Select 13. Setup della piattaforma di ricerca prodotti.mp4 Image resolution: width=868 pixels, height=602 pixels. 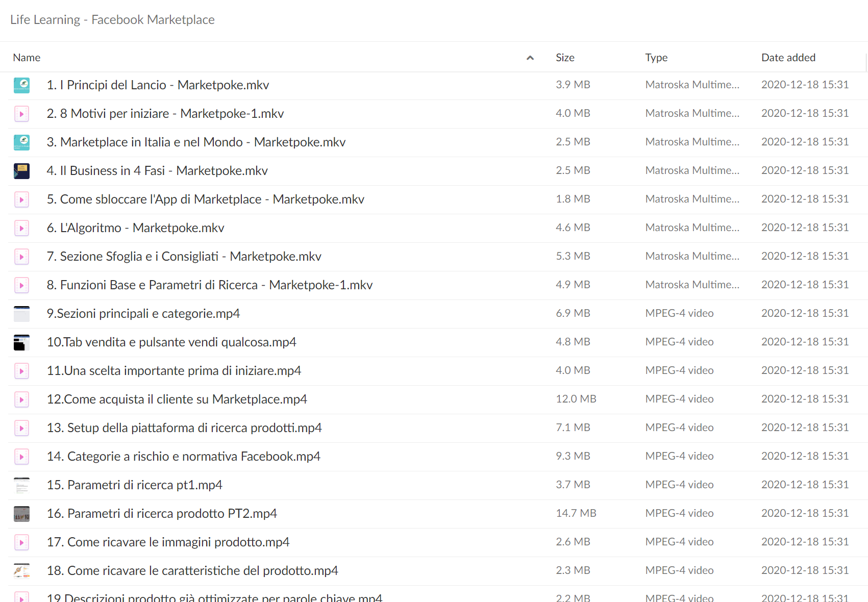coord(184,428)
